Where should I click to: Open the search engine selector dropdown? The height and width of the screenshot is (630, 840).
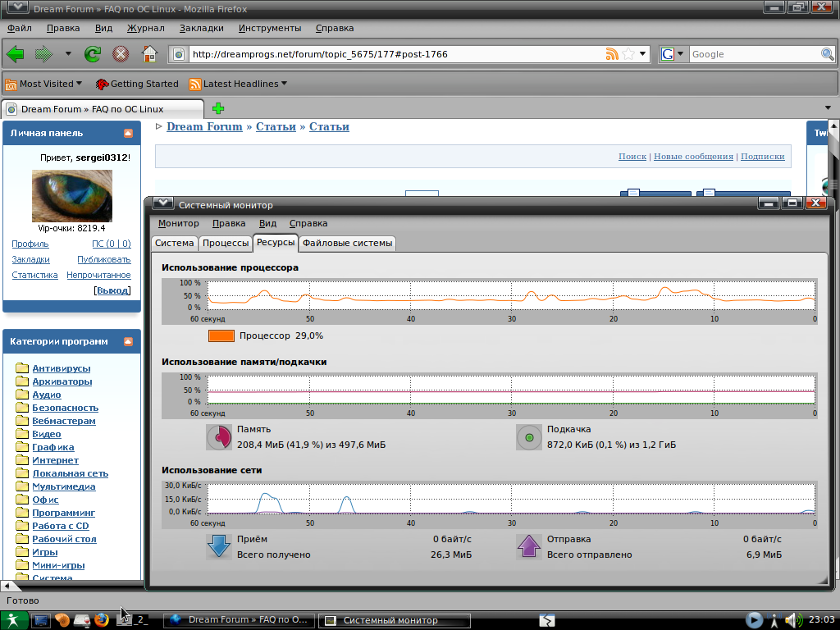coord(680,53)
